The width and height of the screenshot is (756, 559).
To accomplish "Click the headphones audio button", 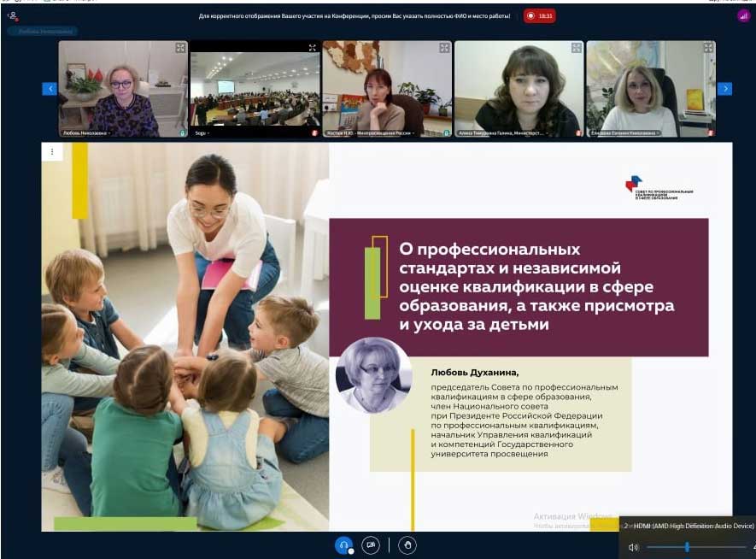I will (x=343, y=544).
